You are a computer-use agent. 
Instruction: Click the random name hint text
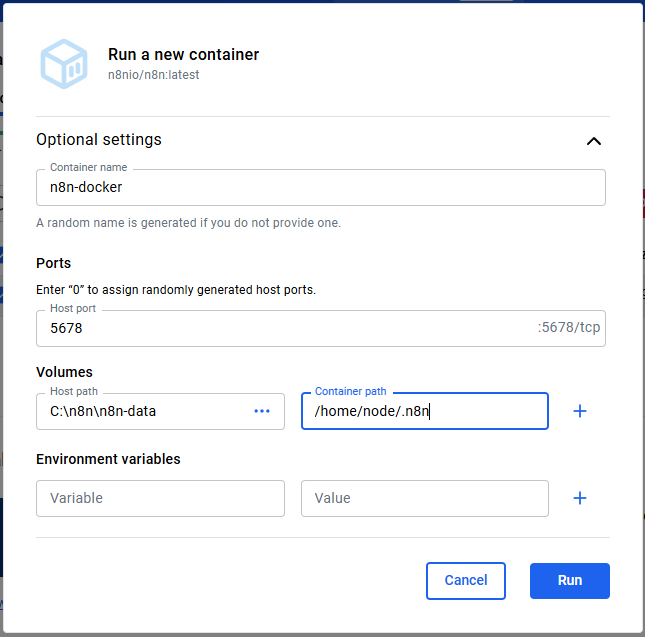[188, 223]
